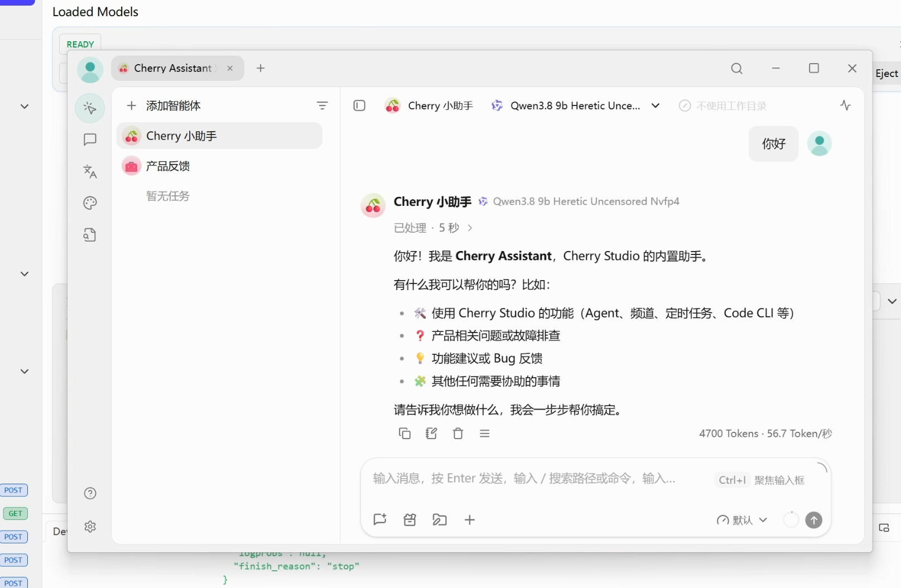Expand the 已处理 · 5 秒 thinking section
The height and width of the screenshot is (588, 901).
pos(433,228)
